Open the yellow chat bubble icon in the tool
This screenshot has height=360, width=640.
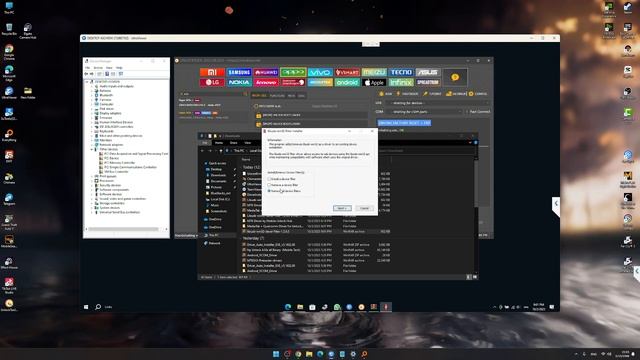[x=455, y=77]
